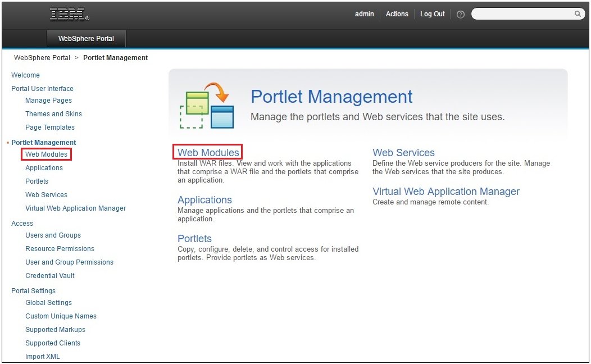Open Import XML
Screen dimensions: 591x364
43,357
